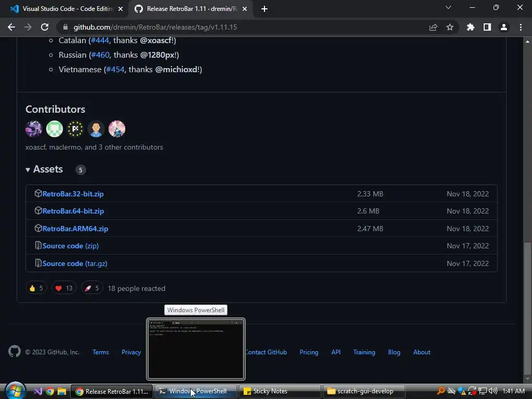Open a new browser tab
Viewport: 532px width, 399px height.
[264, 9]
